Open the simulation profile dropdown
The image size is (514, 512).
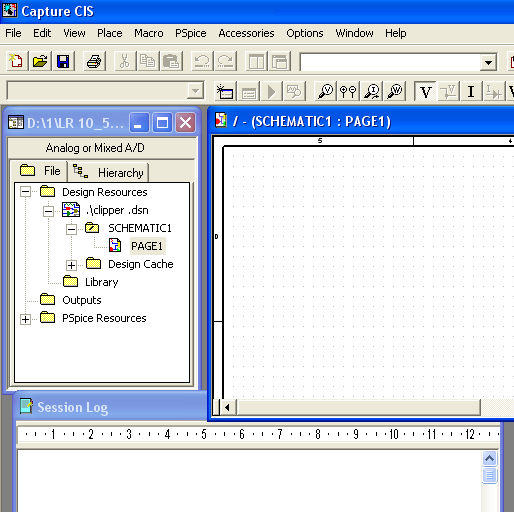point(195,91)
